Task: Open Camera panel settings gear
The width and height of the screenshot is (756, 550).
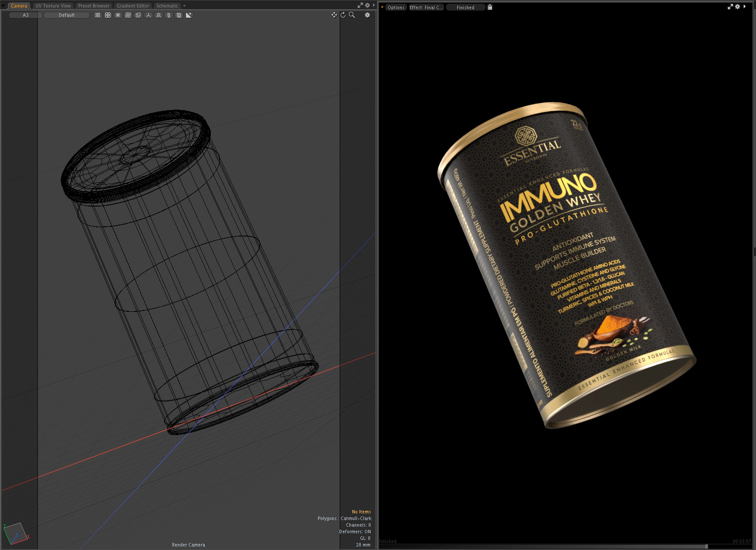Action: pos(367,5)
